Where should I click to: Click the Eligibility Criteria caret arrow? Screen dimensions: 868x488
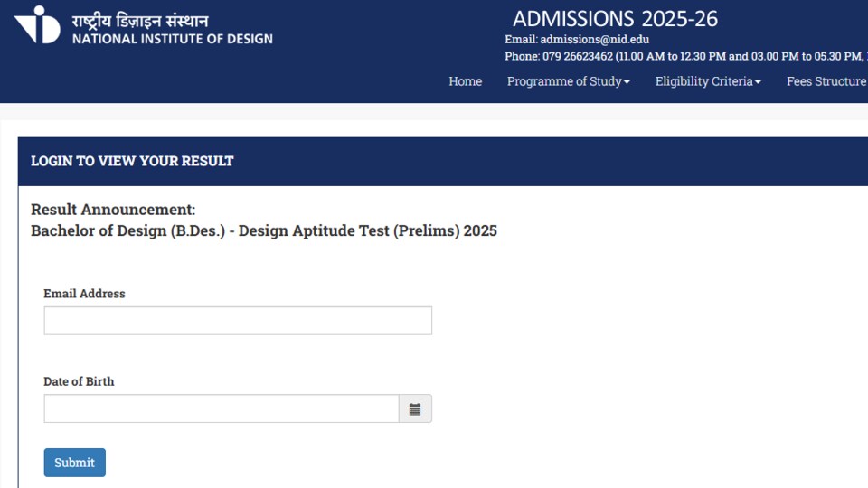coord(758,82)
